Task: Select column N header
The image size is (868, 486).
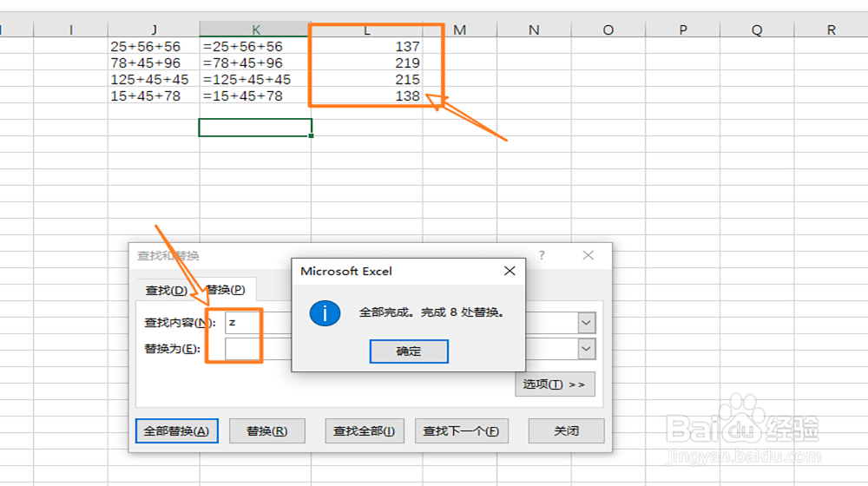Action: coord(534,30)
